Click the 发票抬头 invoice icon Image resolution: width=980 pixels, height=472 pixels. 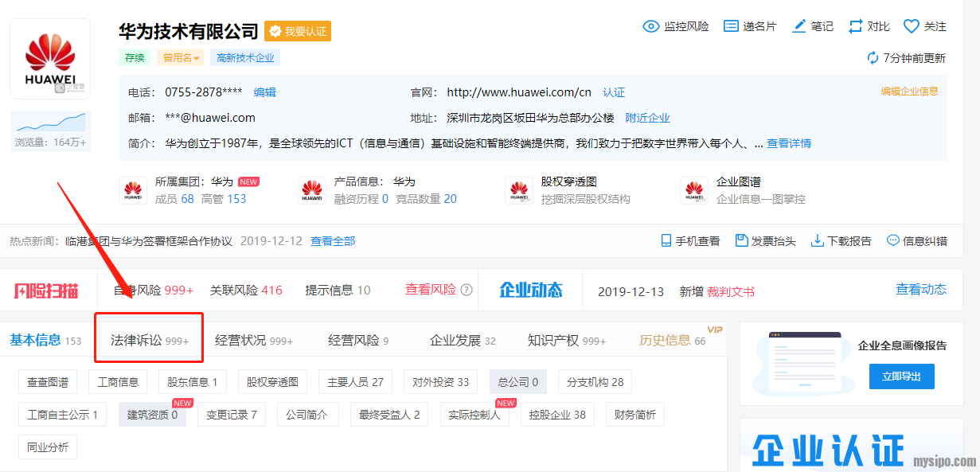pos(742,240)
